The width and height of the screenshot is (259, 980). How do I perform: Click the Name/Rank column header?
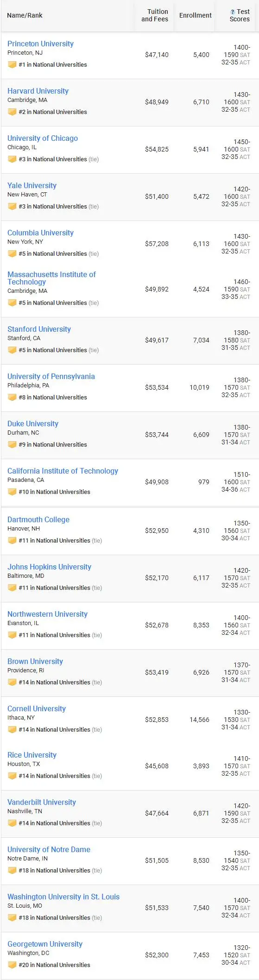coord(25,15)
